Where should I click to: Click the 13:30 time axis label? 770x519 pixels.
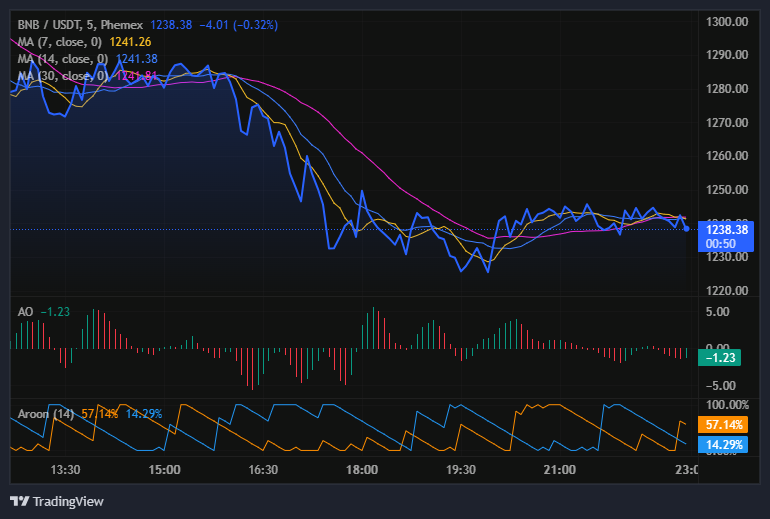[x=65, y=469]
